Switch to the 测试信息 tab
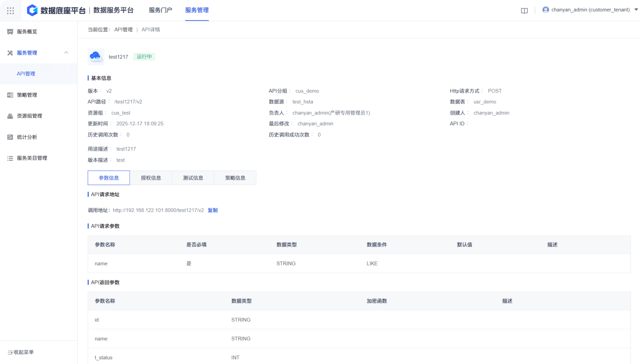641x364 pixels. tap(193, 178)
